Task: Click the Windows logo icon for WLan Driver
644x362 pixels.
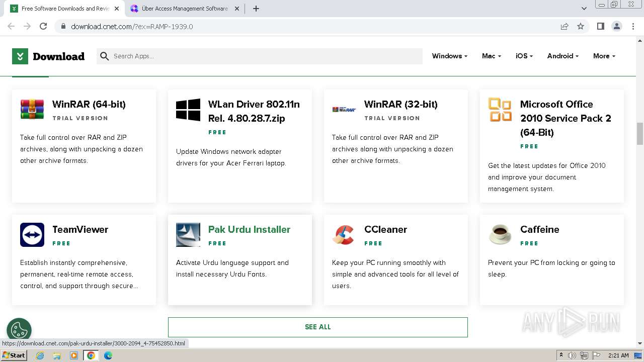Action: click(188, 110)
